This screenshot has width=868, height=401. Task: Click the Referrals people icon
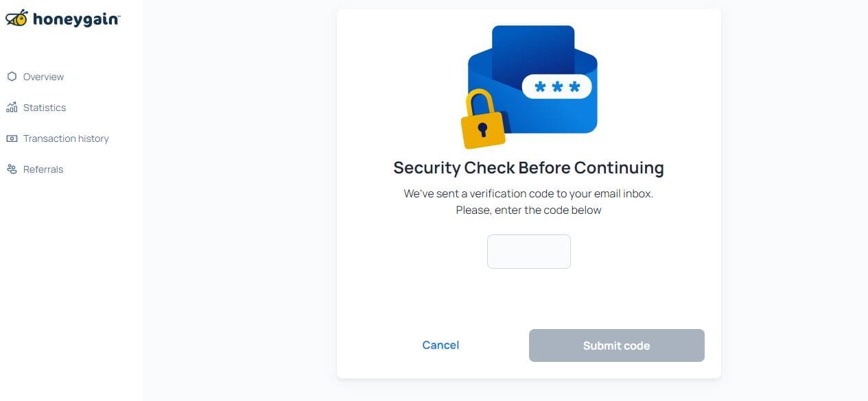12,169
